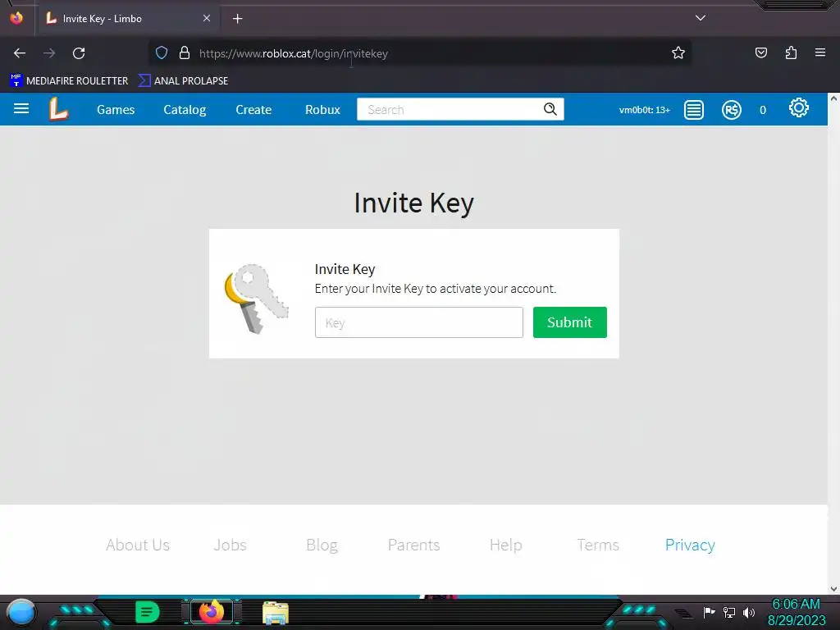Open the Start orb

tap(21, 612)
